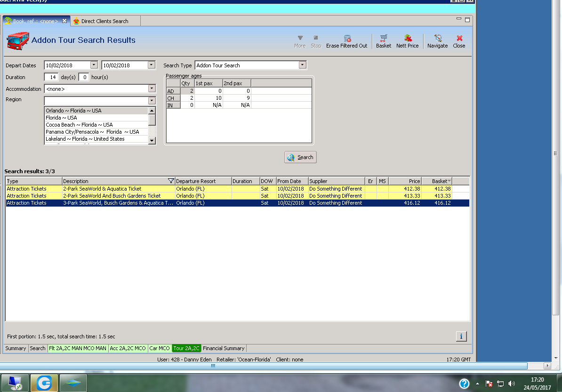Image resolution: width=562 pixels, height=392 pixels.
Task: Sort by From Date column header
Action: [x=292, y=181]
